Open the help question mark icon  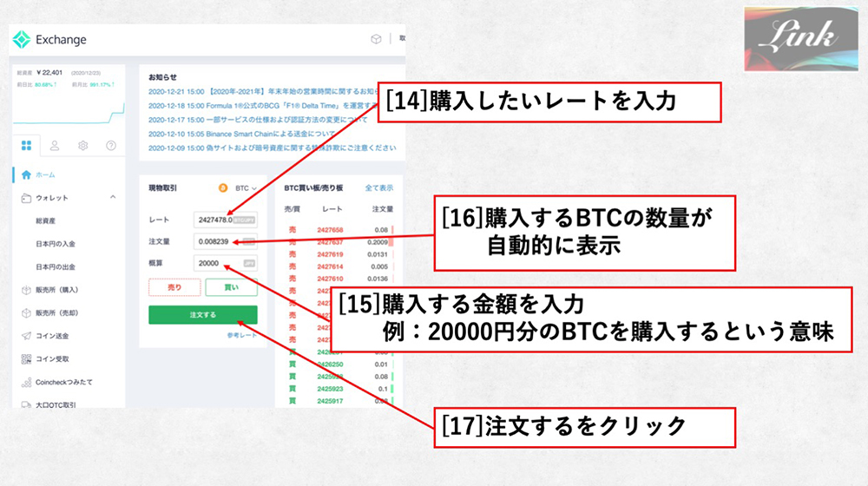click(x=111, y=146)
